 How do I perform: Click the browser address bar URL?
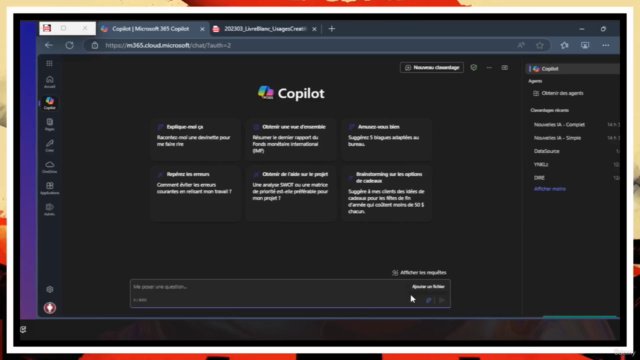[168, 45]
